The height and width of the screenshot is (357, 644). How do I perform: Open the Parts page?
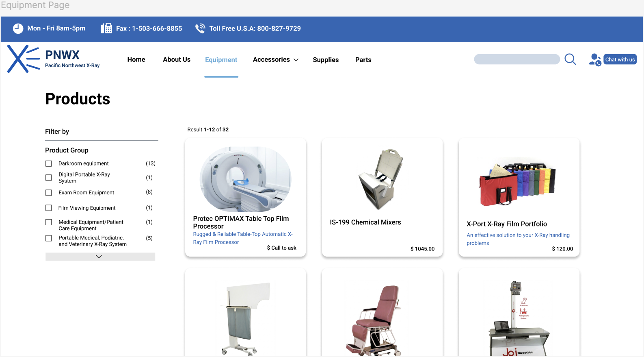pyautogui.click(x=363, y=60)
